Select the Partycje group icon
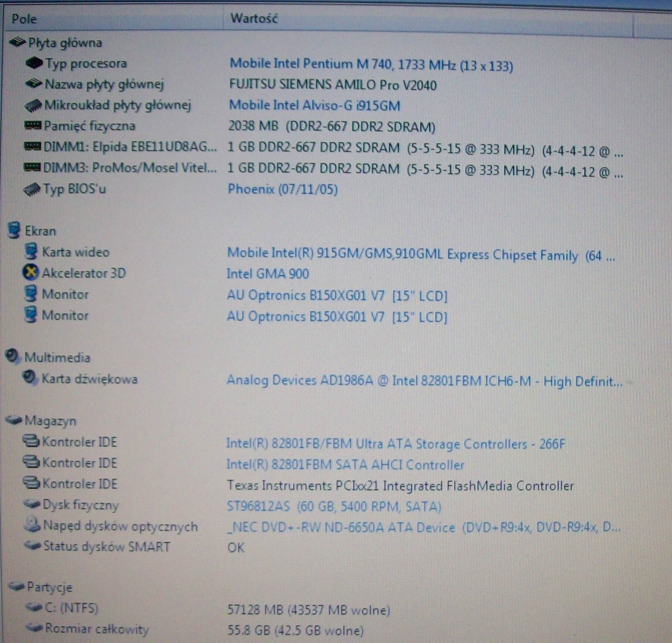 (x=16, y=586)
